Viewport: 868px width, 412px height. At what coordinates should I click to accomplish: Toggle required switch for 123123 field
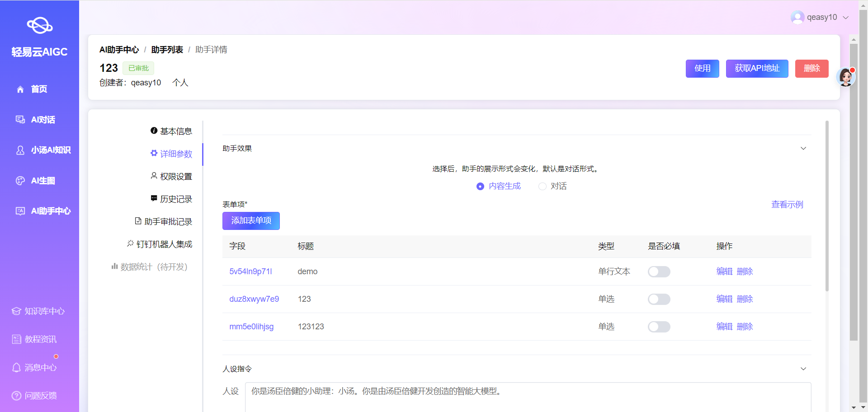(659, 327)
